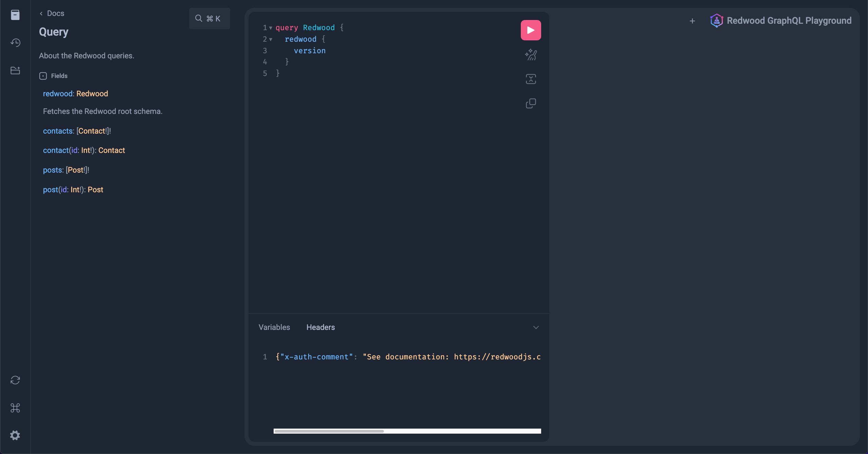The image size is (868, 454).
Task: Open the Redwood type link
Action: (92, 94)
